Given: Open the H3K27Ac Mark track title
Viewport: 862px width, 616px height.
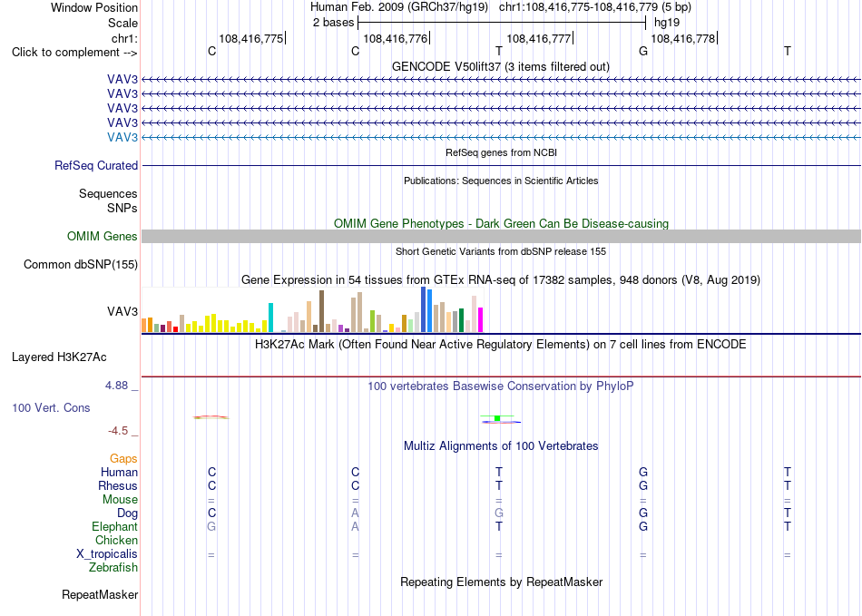Looking at the screenshot, I should (x=500, y=345).
